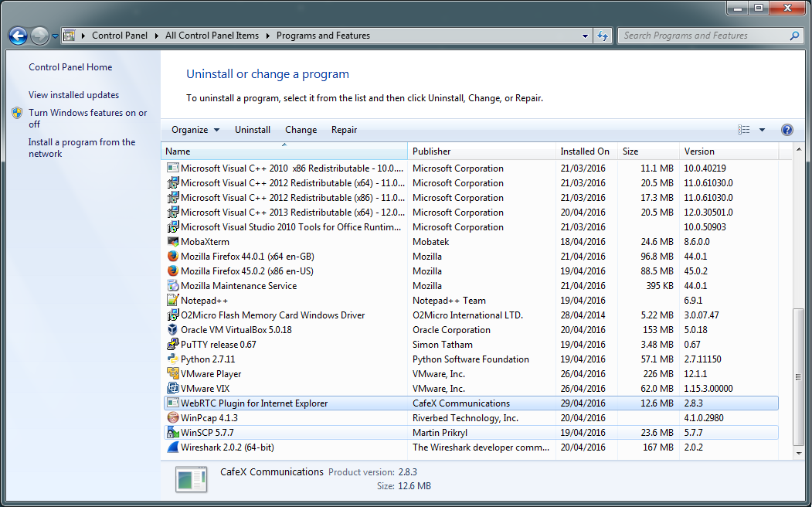This screenshot has width=812, height=507.
Task: Click the O2Micro Flash Memory Card icon
Action: tap(173, 315)
